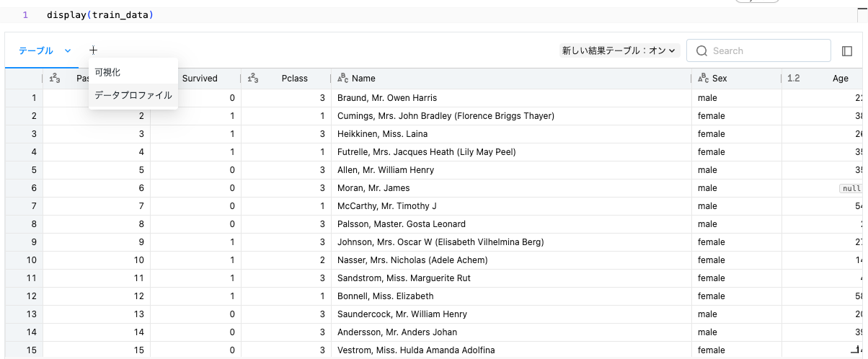Click the Pclass cell for Cumings row
This screenshot has height=359, width=868.
(285, 116)
